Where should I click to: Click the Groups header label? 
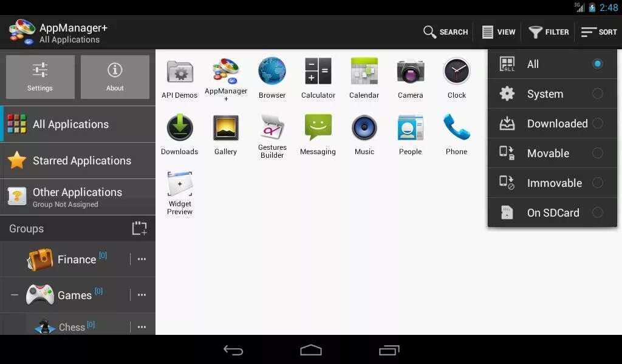point(27,229)
